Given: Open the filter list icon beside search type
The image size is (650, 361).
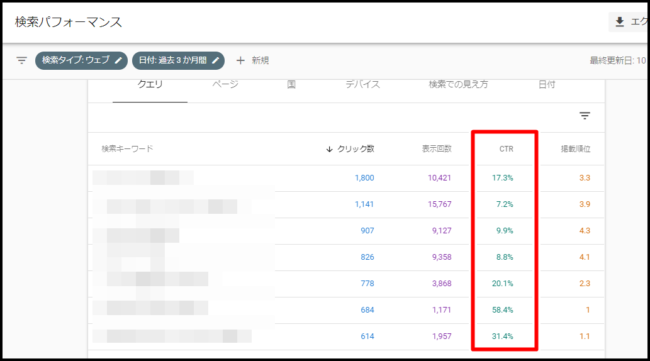Looking at the screenshot, I should 22,61.
